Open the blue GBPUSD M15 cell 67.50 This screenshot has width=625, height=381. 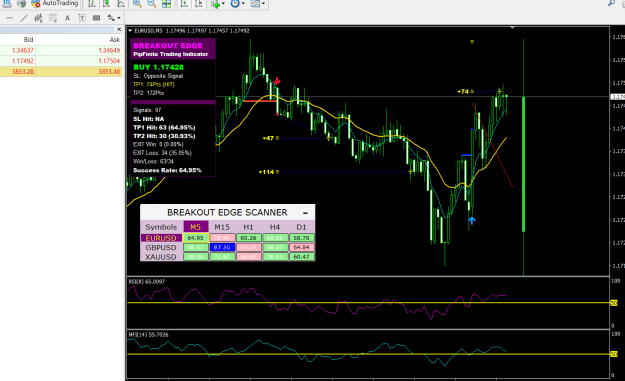[222, 247]
